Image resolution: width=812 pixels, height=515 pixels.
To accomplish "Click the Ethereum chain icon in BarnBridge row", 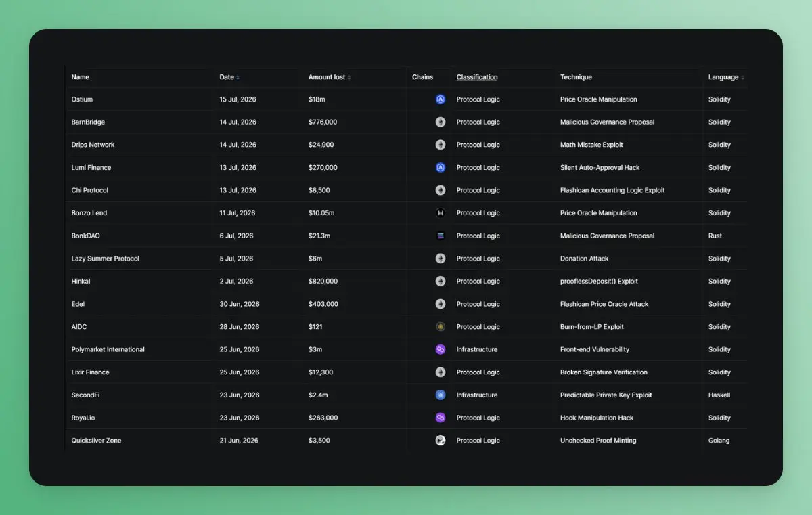I will coord(441,122).
